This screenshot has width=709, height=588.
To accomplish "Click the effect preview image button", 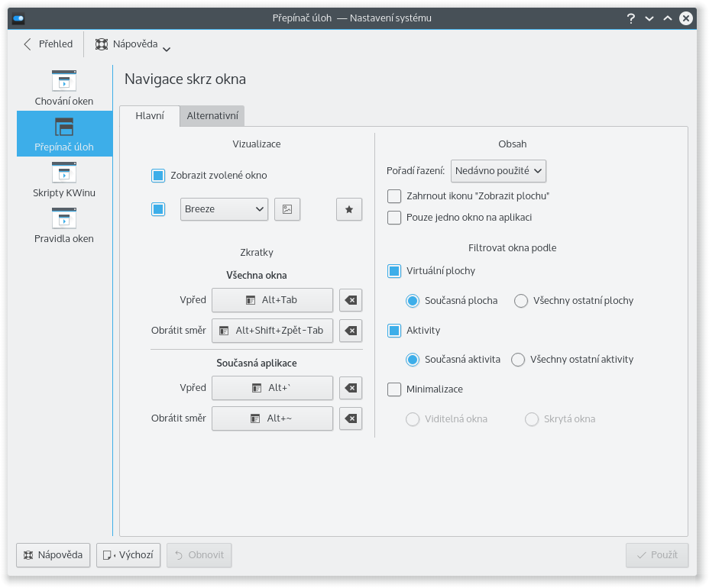I will point(287,209).
